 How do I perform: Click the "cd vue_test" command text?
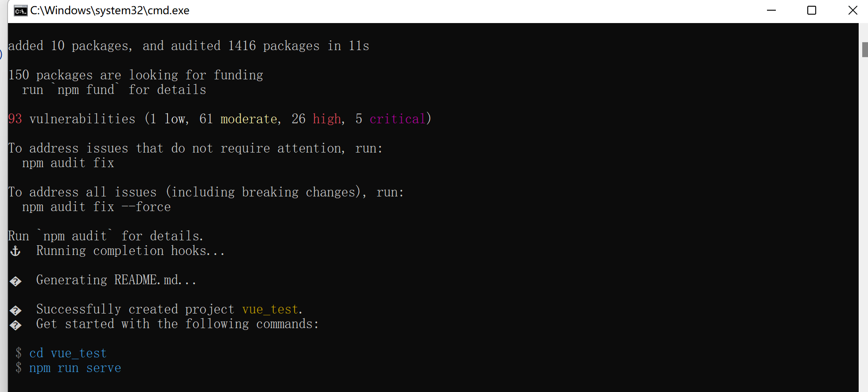click(68, 353)
